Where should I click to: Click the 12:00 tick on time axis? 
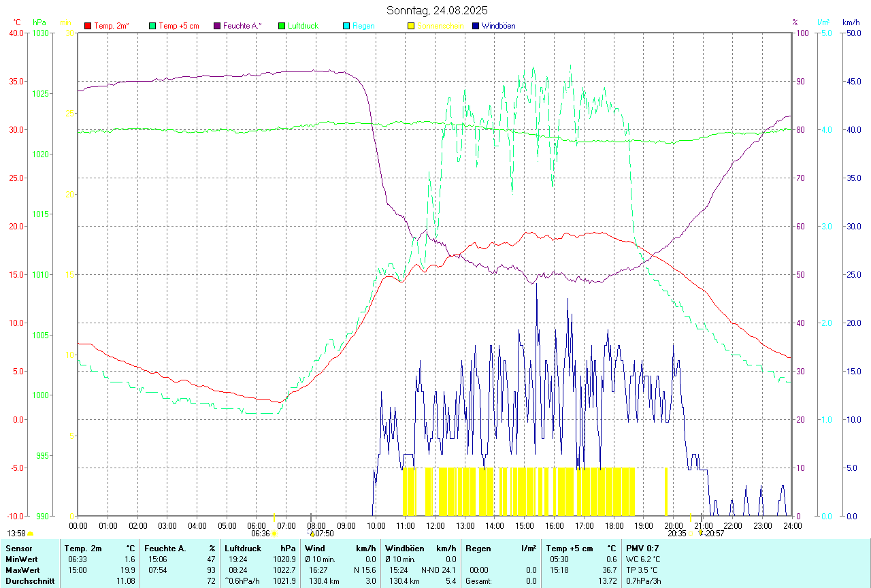tap(435, 525)
